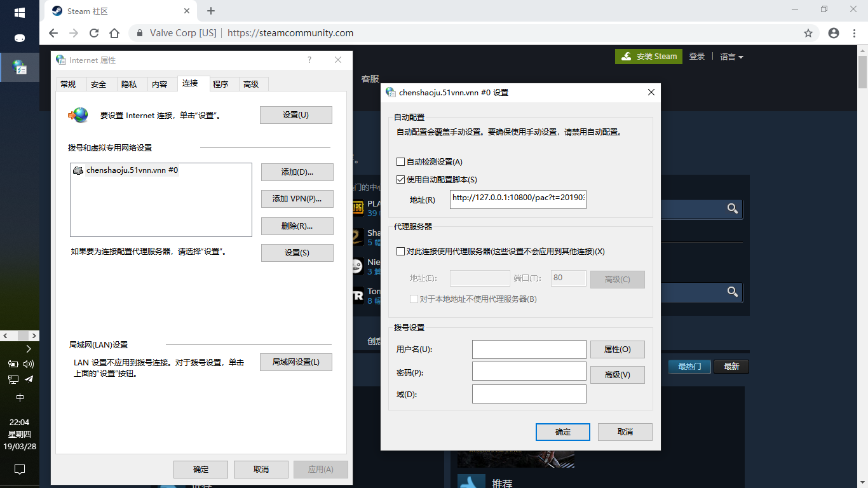Open Chrome's three-dot menu
Screen dimensions: 868x488
tap(853, 32)
